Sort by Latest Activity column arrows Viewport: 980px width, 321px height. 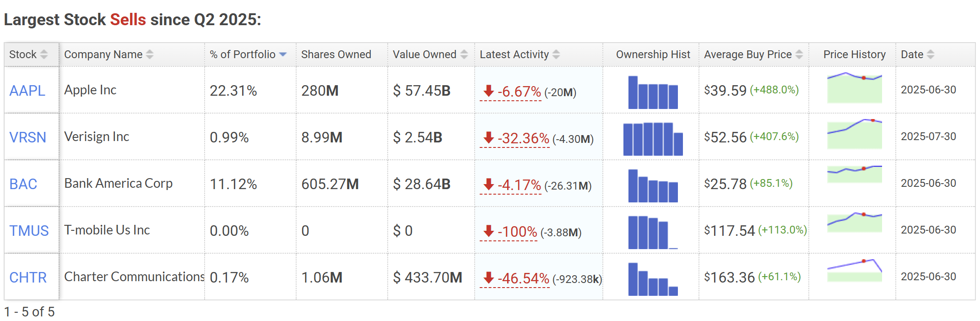pos(556,54)
